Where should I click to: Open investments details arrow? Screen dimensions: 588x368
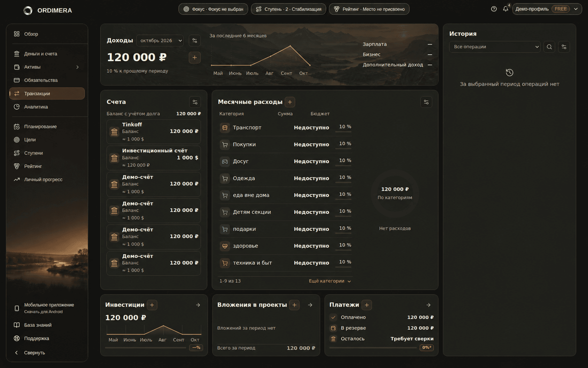pyautogui.click(x=198, y=305)
